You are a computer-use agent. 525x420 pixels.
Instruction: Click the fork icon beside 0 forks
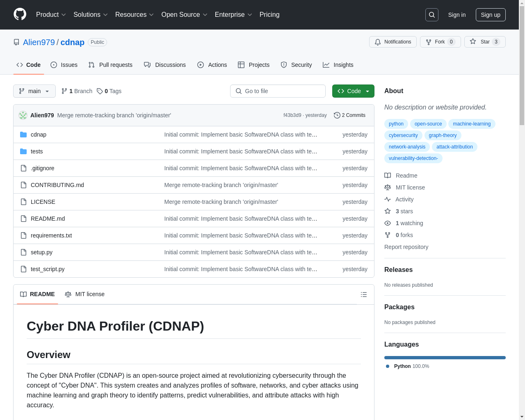388,235
